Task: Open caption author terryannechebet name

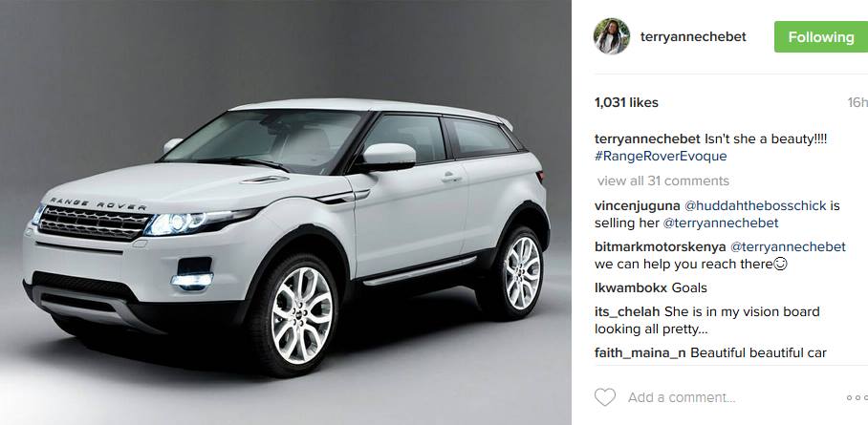Action: point(647,138)
